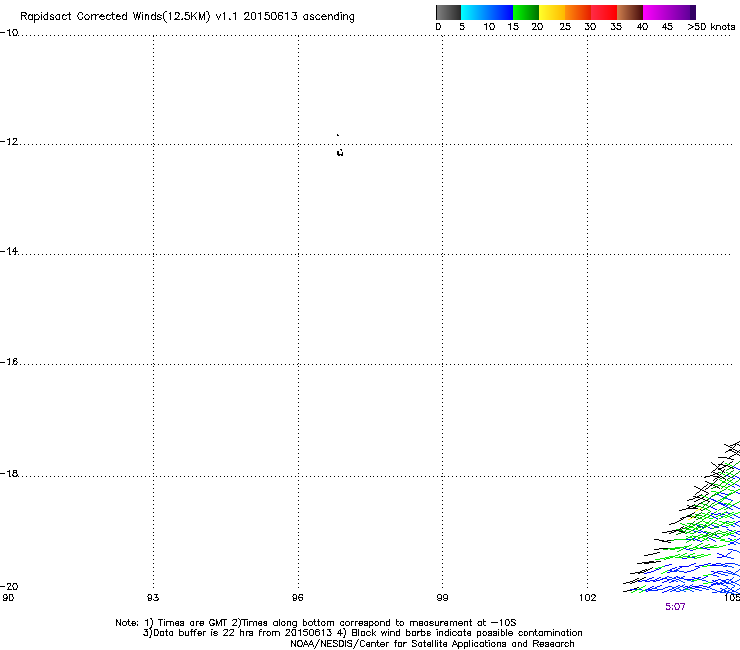Click the '-16' latitude axis label
Viewport: 740px width, 650px height.
coord(9,362)
